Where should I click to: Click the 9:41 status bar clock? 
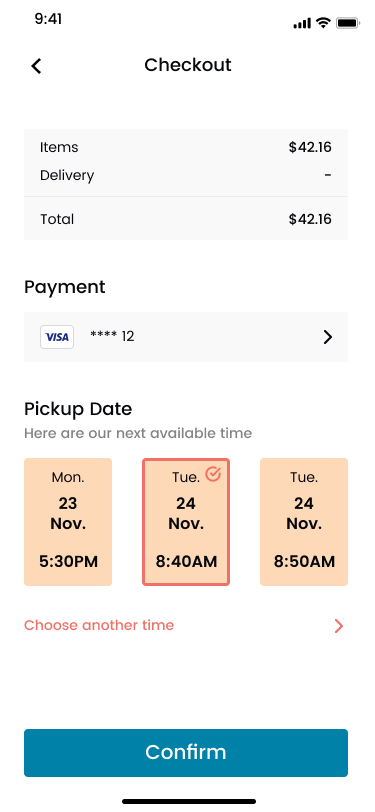(x=48, y=19)
